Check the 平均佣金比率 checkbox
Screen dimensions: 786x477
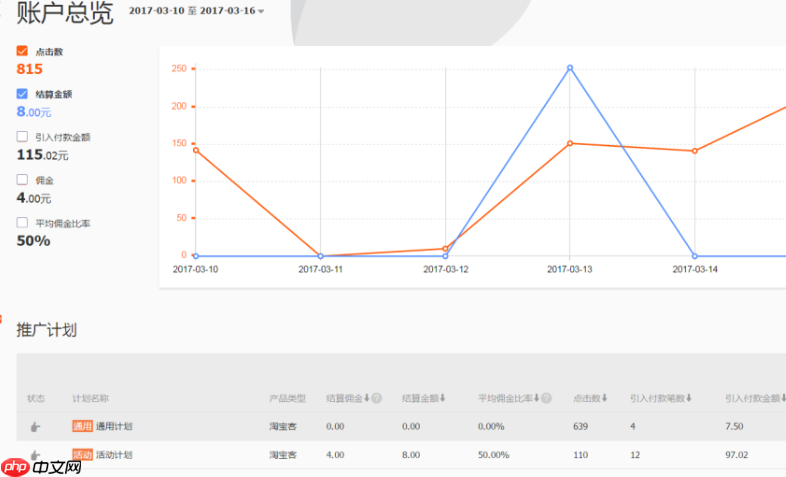coord(22,223)
